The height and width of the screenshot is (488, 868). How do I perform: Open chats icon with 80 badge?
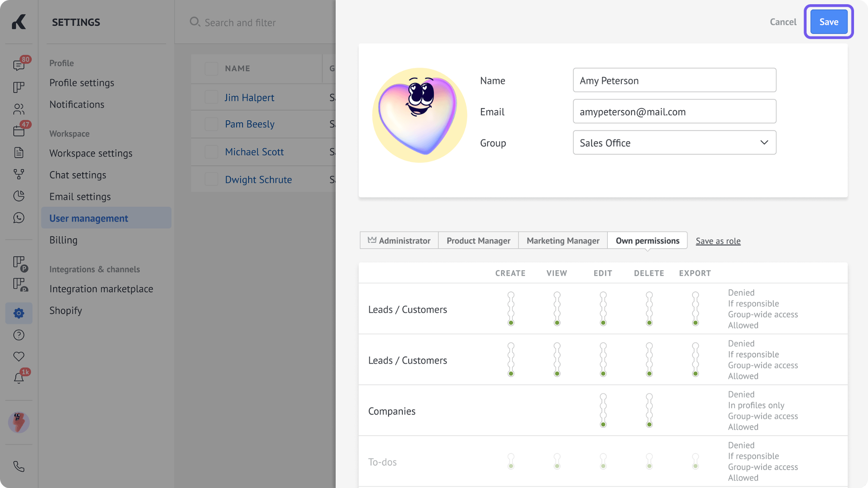19,65
